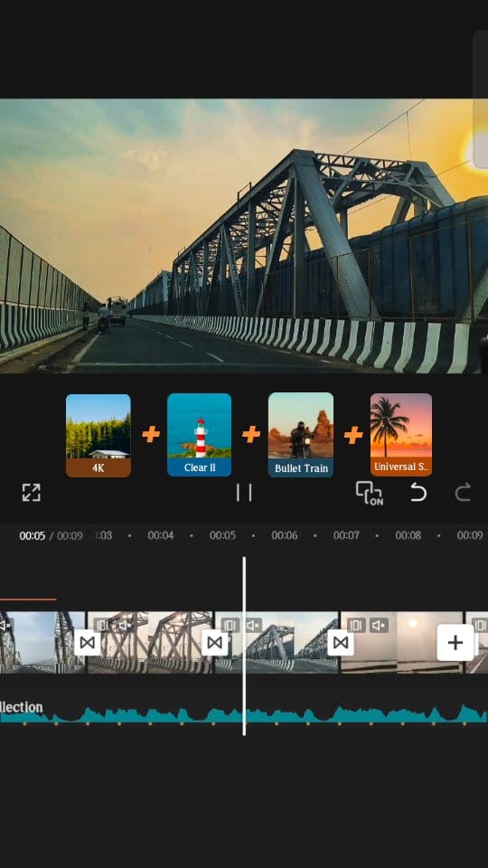Open transition between first and second clips
Image resolution: width=488 pixels, height=868 pixels.
pos(88,643)
